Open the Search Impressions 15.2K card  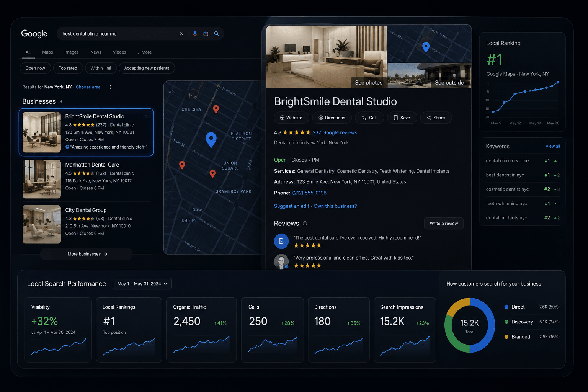pyautogui.click(x=405, y=330)
